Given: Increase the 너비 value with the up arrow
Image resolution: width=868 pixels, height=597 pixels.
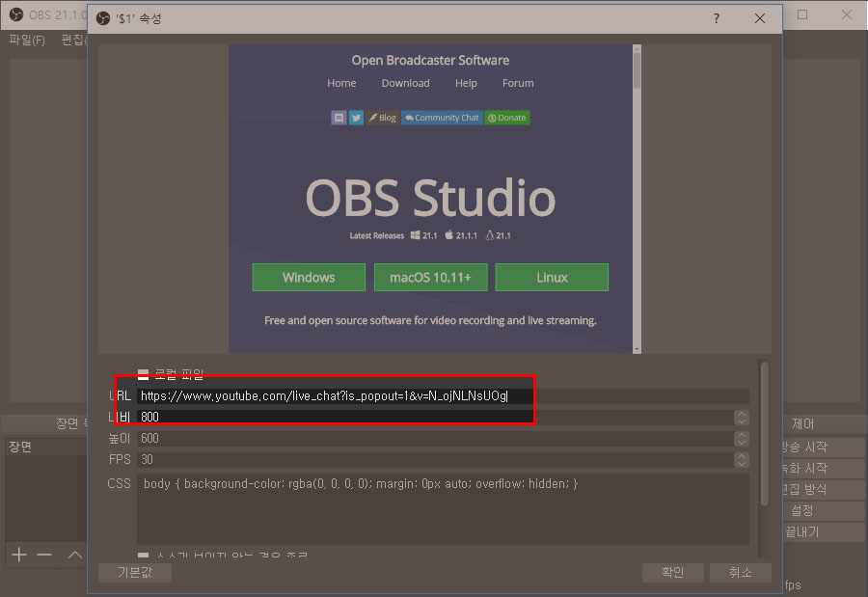Looking at the screenshot, I should coord(742,413).
